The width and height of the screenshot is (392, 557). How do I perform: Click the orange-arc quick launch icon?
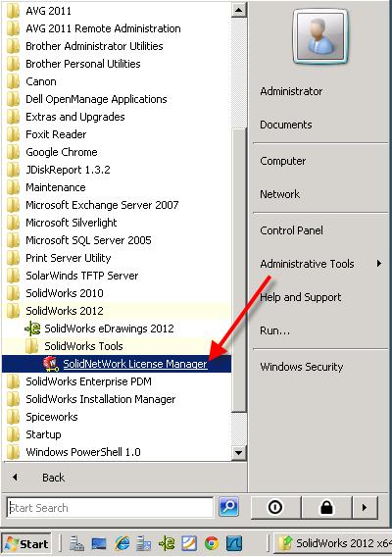189,543
